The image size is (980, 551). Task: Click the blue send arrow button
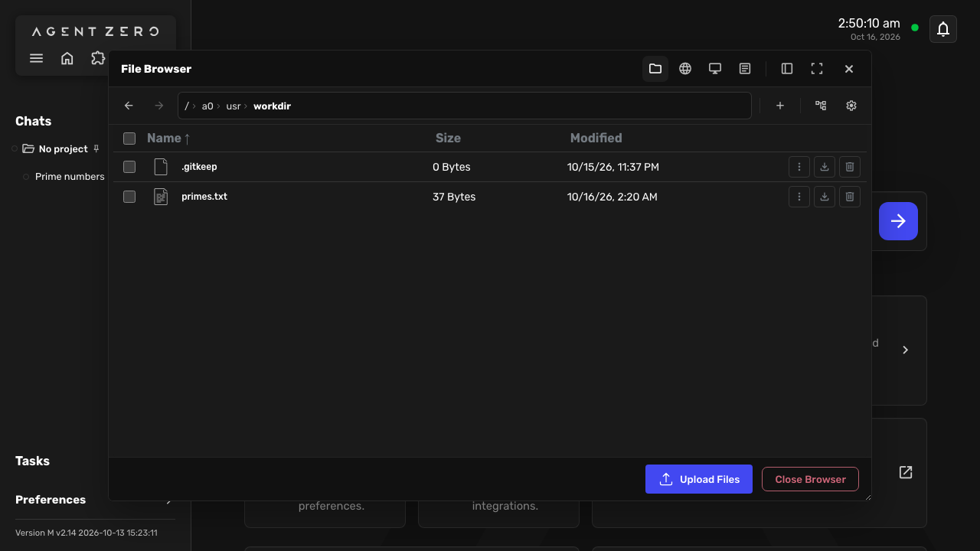pos(898,221)
